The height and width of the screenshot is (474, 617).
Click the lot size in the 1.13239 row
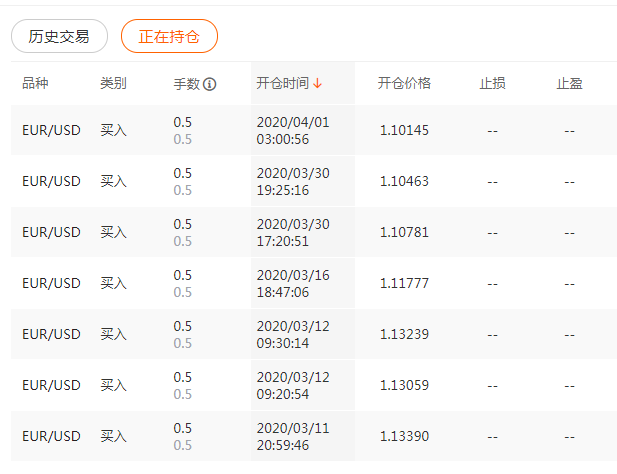[x=183, y=335]
